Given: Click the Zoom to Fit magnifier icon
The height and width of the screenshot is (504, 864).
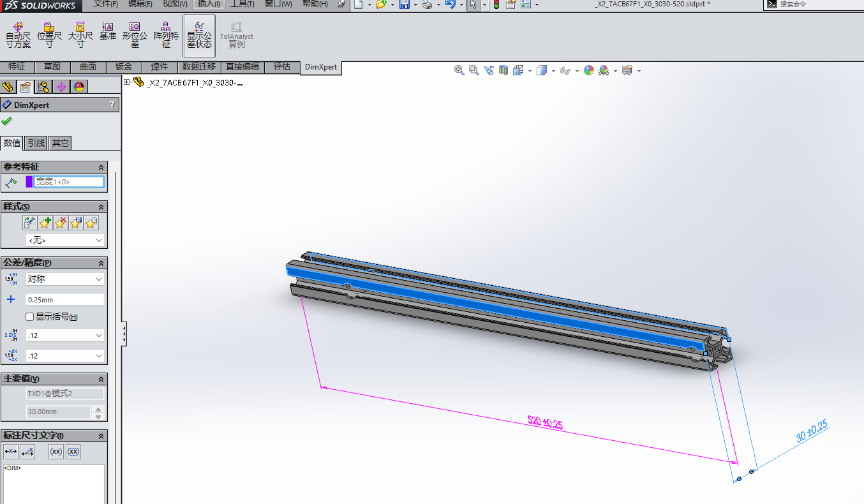Looking at the screenshot, I should (x=459, y=70).
